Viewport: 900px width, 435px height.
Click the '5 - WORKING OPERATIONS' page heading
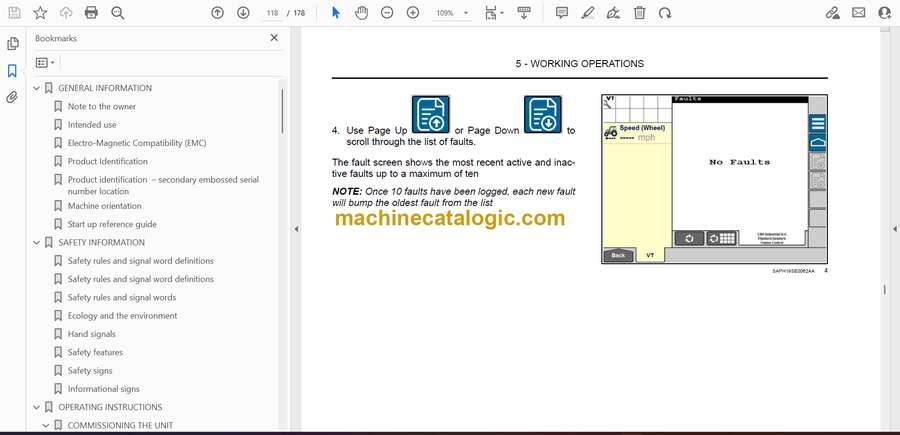point(579,64)
